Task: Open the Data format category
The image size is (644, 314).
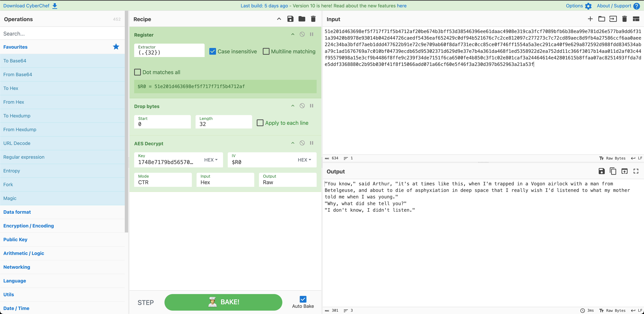Action: 17,212
